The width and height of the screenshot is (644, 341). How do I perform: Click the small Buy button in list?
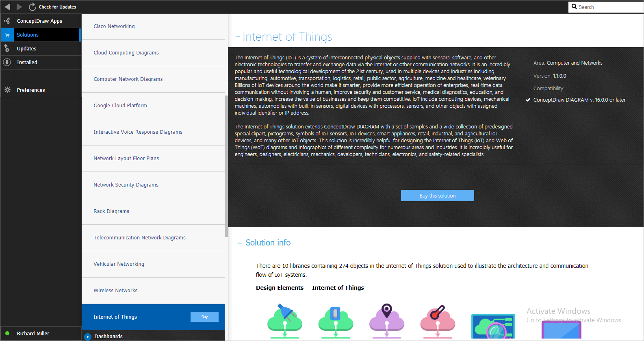pos(204,317)
